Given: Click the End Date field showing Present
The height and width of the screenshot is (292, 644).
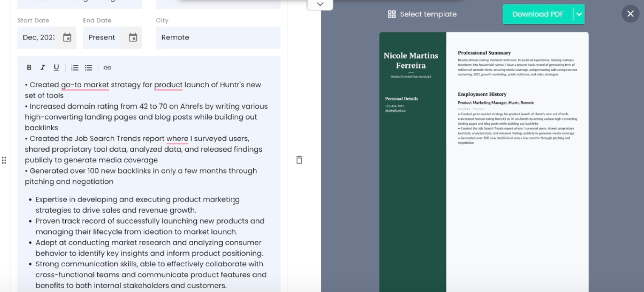Looking at the screenshot, I should coord(102,37).
